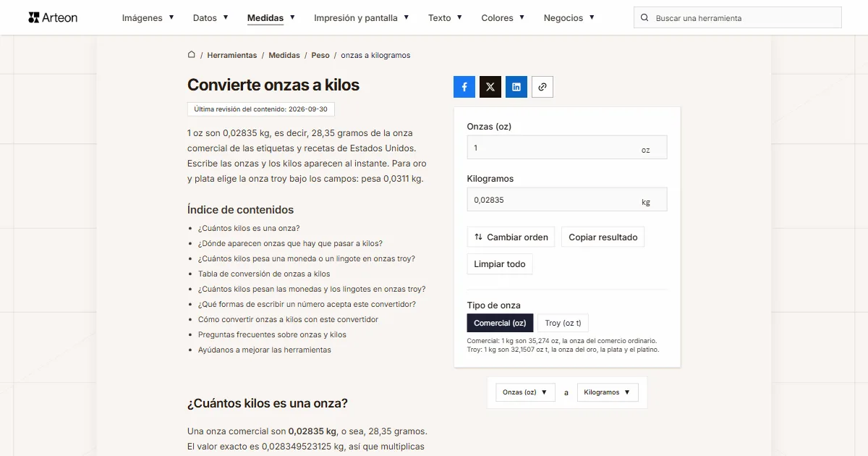Open Medidas menu

coord(271,18)
